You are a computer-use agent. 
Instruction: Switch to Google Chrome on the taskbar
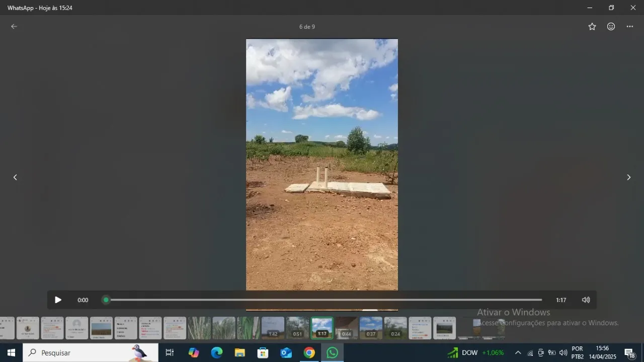(x=309, y=352)
